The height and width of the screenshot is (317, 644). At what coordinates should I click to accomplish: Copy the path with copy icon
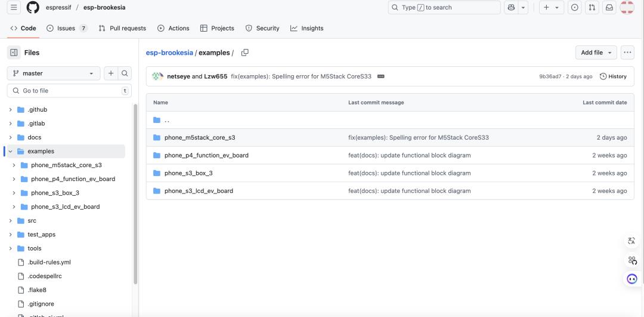(245, 53)
